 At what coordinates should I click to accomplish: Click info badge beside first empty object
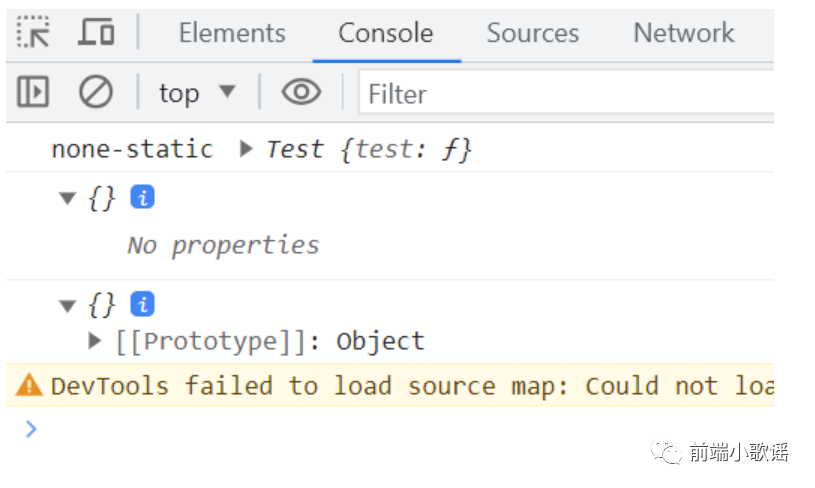142,197
